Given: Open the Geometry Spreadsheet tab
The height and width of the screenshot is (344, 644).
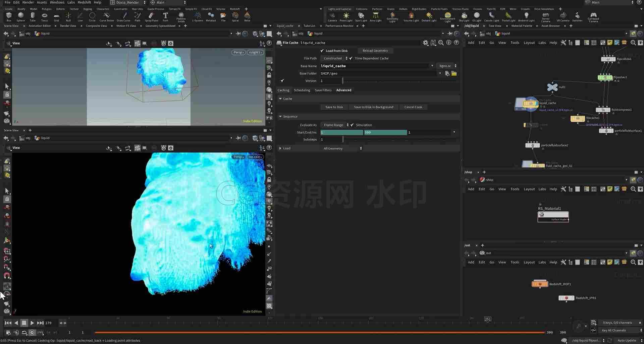Looking at the screenshot, I should click(160, 26).
